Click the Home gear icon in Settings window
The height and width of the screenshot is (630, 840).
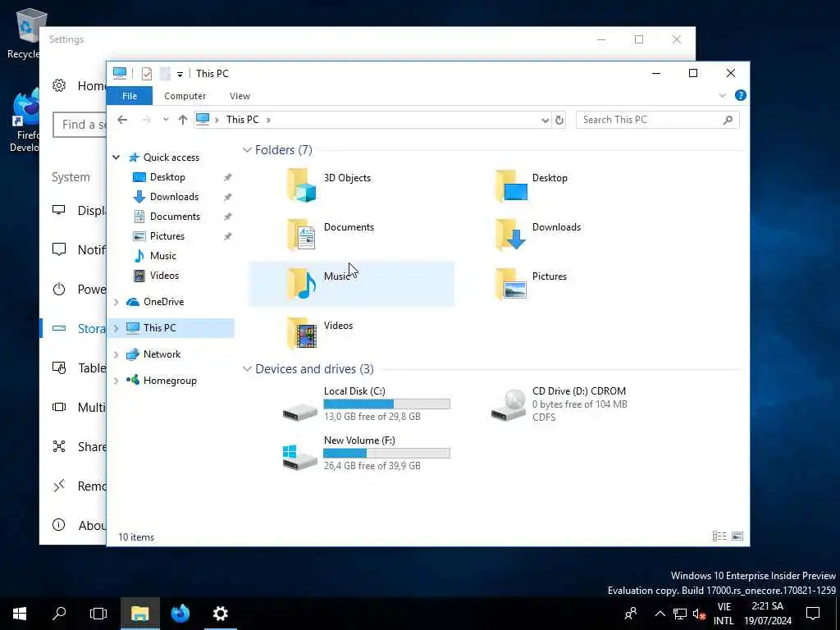[59, 85]
